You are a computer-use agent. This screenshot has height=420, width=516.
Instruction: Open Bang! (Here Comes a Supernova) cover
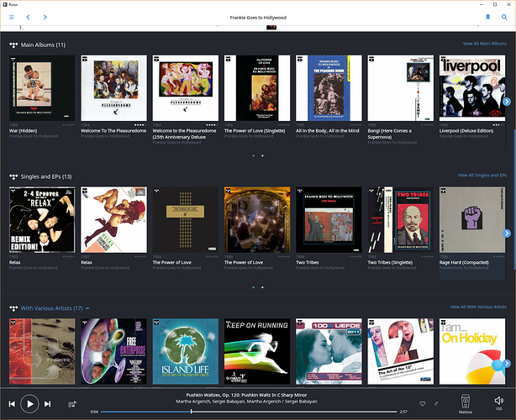tap(401, 88)
